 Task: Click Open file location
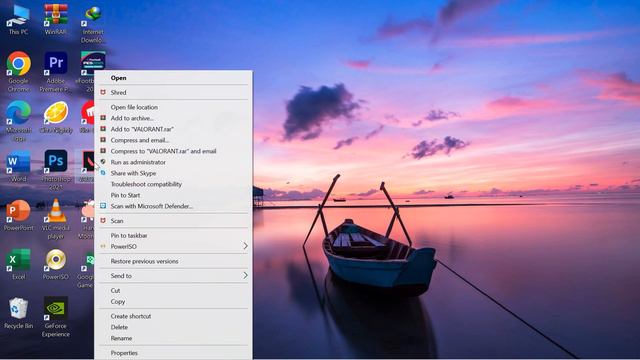tap(173, 107)
